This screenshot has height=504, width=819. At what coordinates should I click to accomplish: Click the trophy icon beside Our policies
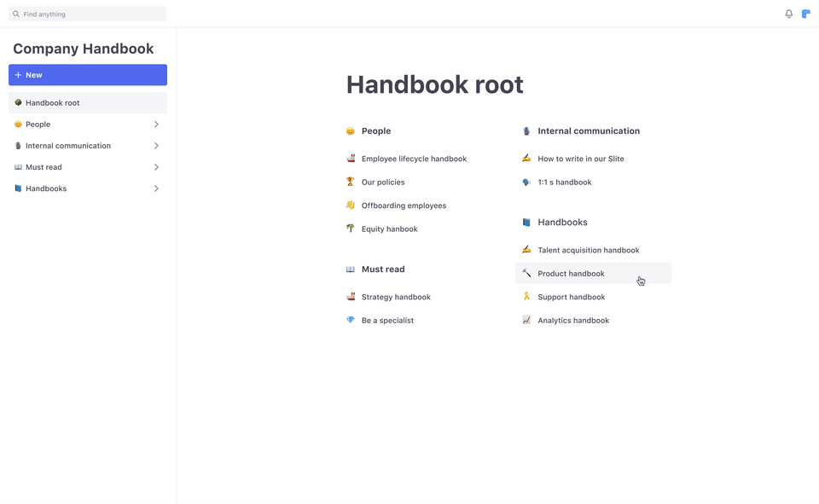[351, 182]
